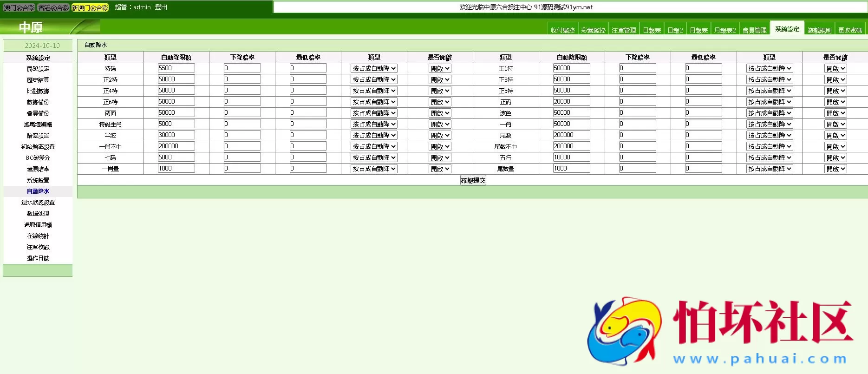Open 數據備份 in the sidebar

pos(38,102)
